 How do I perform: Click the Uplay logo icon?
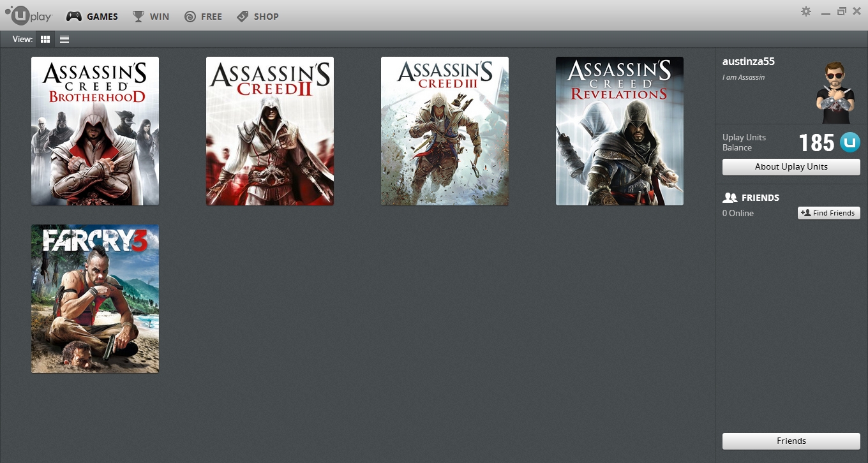click(x=28, y=16)
